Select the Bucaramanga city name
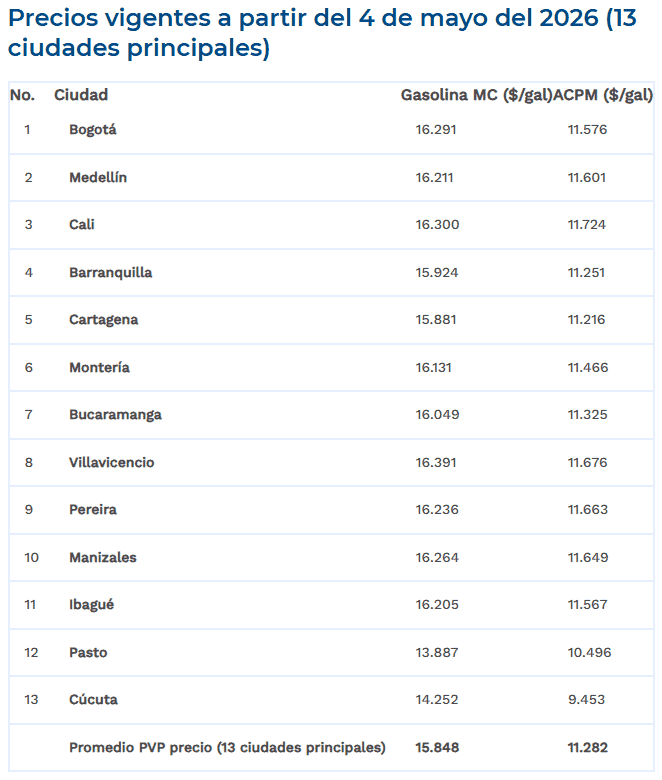Viewport: 662px width, 780px height. [x=115, y=415]
